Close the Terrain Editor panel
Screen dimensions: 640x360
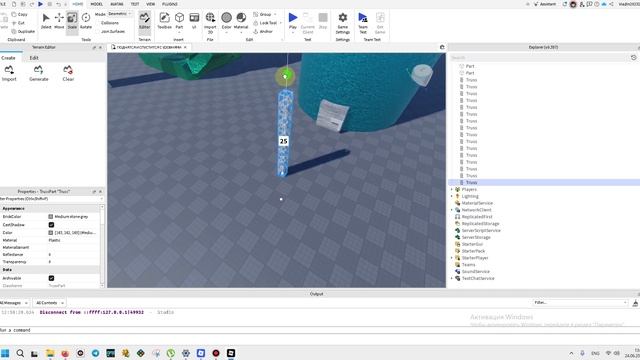tap(100, 47)
